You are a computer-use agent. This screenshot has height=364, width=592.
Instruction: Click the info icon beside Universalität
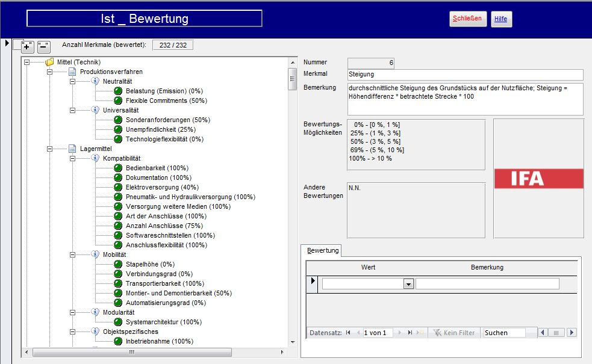coord(95,110)
